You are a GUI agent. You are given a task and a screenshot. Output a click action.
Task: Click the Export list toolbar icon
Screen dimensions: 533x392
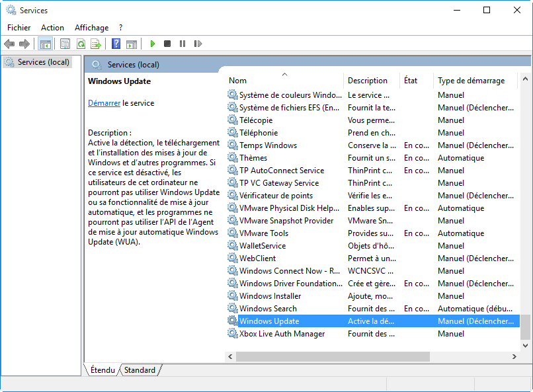96,44
